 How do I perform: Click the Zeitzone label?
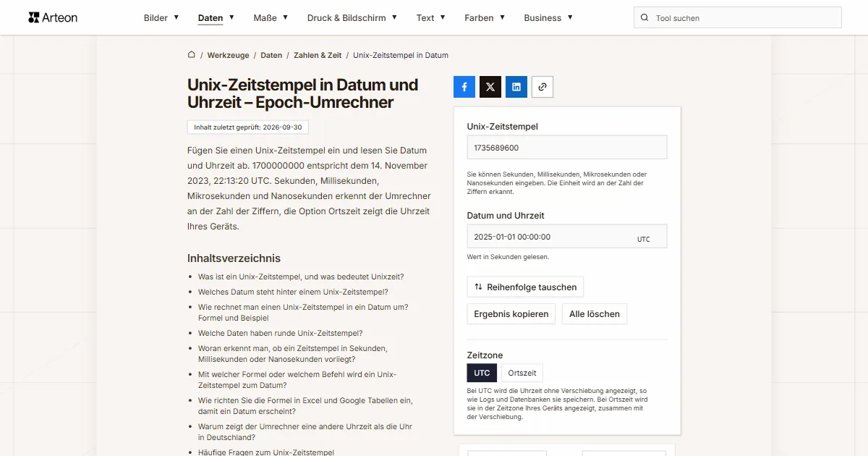[x=485, y=355]
